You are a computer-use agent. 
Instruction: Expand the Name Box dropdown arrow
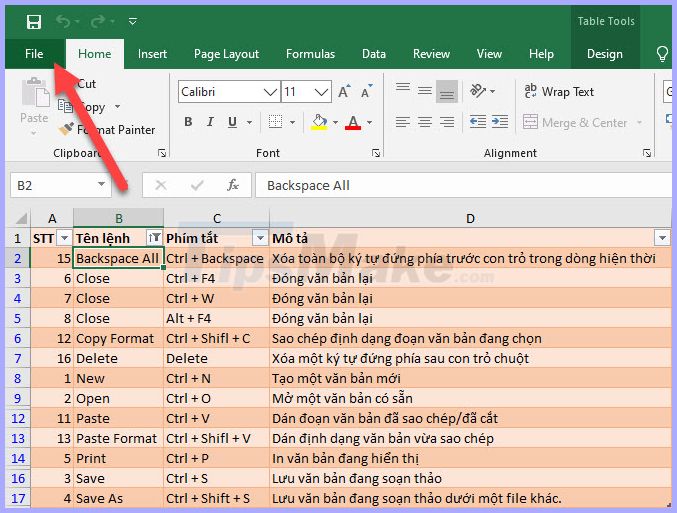pyautogui.click(x=101, y=185)
